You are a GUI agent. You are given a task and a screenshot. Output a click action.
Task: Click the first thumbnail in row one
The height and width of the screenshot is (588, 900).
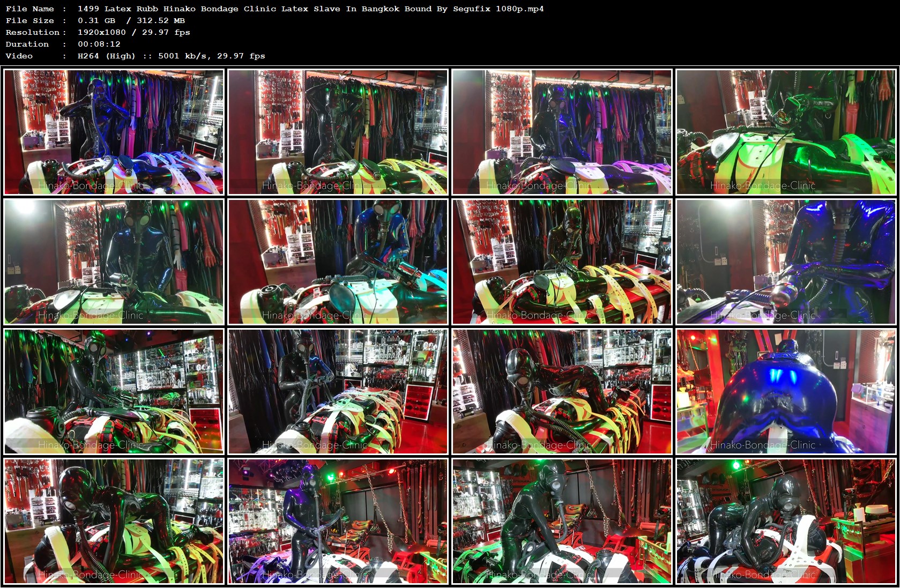pyautogui.click(x=114, y=132)
